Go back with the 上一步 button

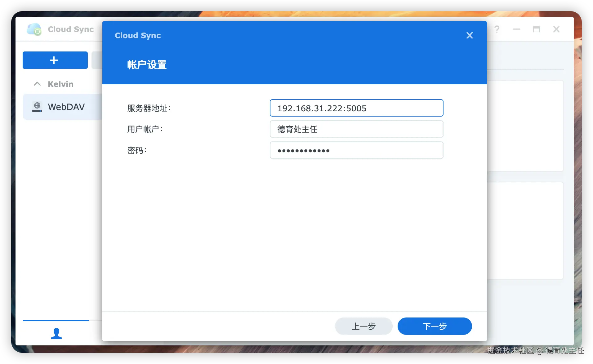[x=363, y=326]
